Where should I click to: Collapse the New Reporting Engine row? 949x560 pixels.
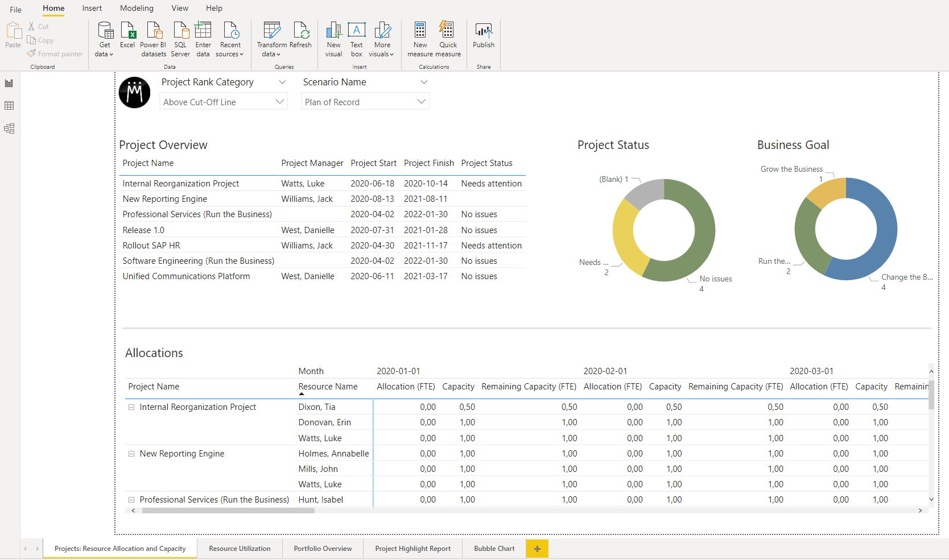pos(131,454)
